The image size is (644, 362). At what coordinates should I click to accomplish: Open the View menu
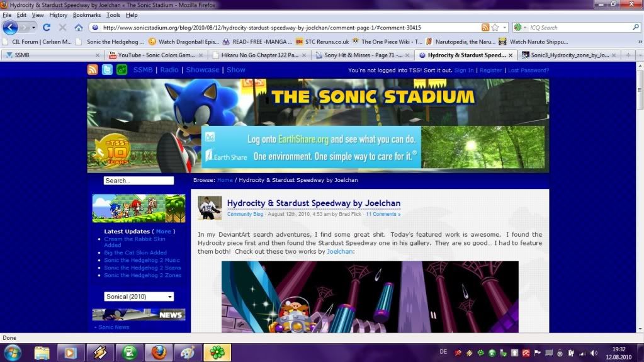38,15
